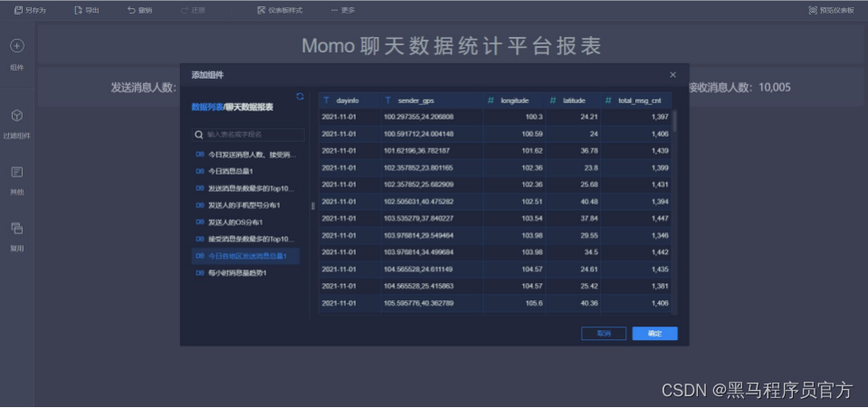Select 发送消息条数最多的Top10... table

coord(245,188)
